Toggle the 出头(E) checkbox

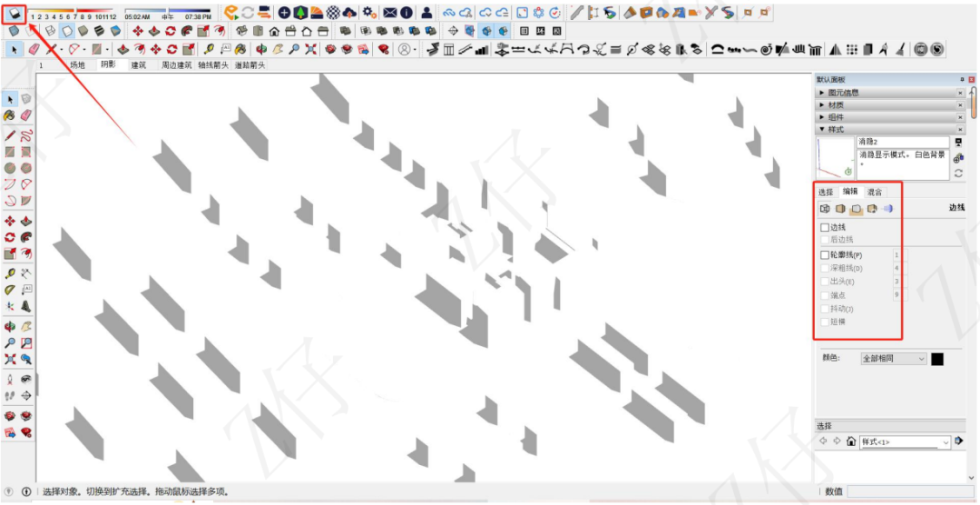[x=824, y=282]
